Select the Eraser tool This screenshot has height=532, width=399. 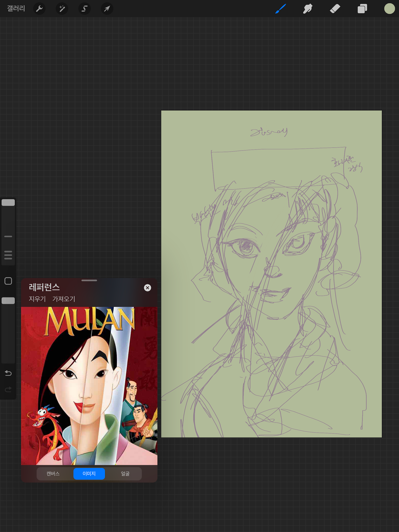point(335,9)
